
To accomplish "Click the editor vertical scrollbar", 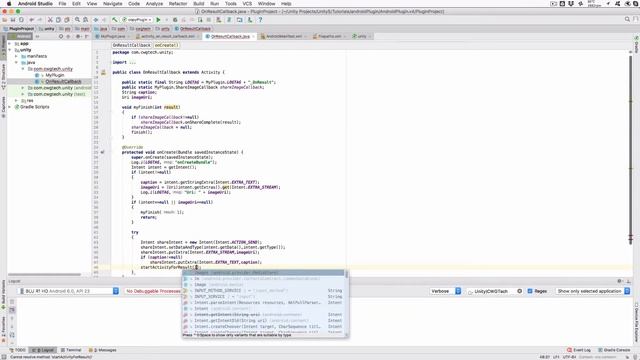I will [x=630, y=149].
